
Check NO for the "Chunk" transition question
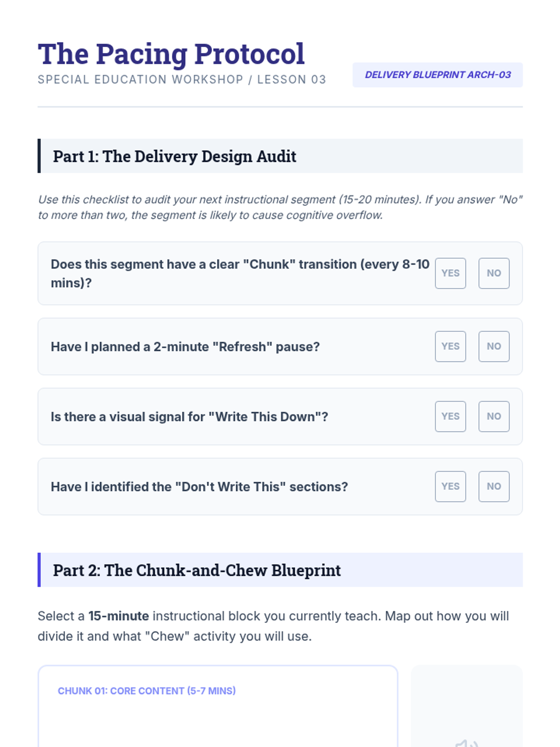(x=494, y=273)
